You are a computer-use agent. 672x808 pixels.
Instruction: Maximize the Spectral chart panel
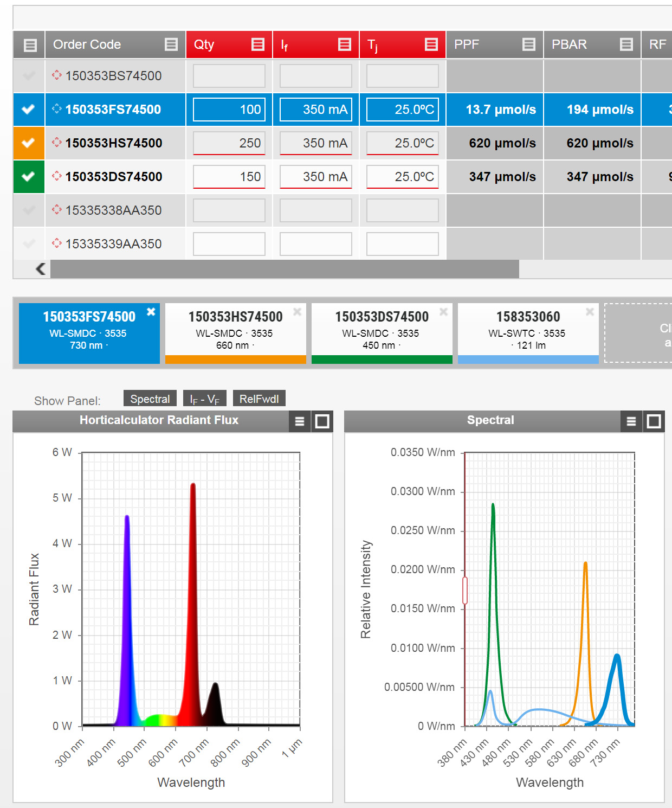coord(654,421)
